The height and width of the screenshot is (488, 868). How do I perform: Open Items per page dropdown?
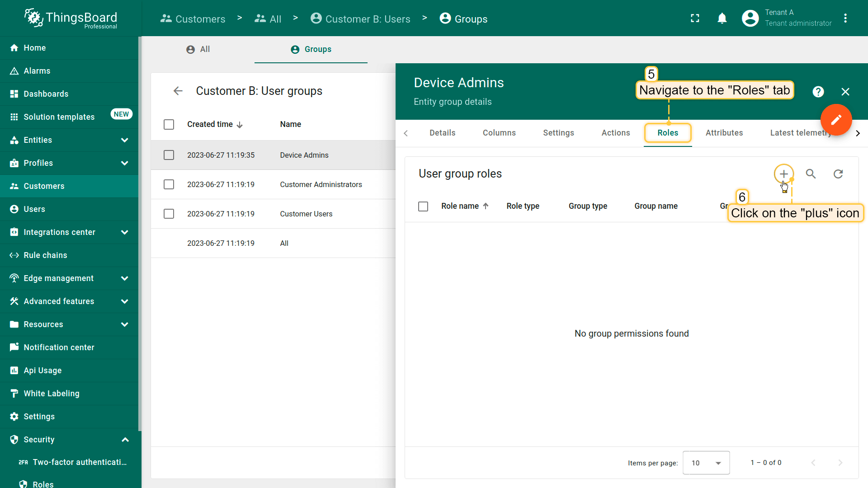706,463
